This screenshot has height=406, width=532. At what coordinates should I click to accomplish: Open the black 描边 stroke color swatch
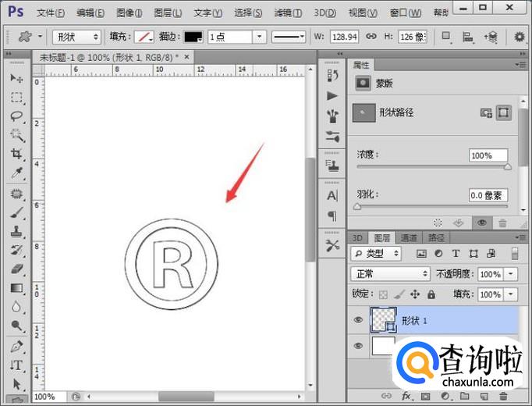point(193,37)
